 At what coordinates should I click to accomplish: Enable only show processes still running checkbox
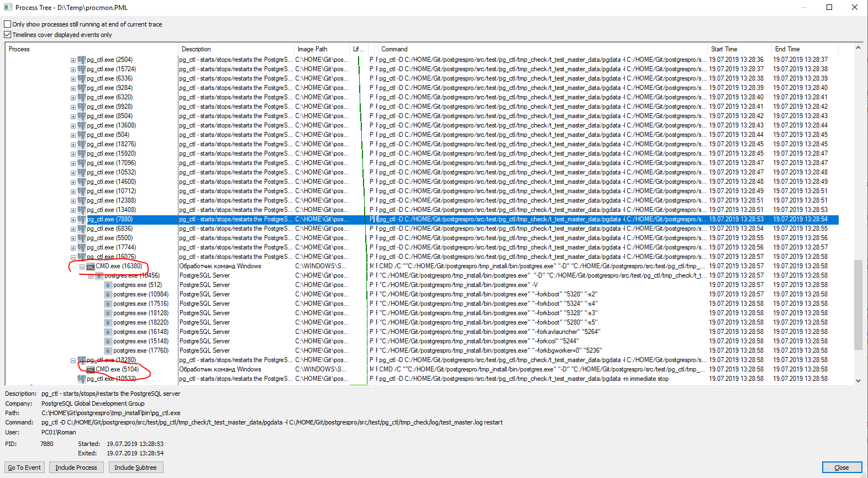point(8,24)
